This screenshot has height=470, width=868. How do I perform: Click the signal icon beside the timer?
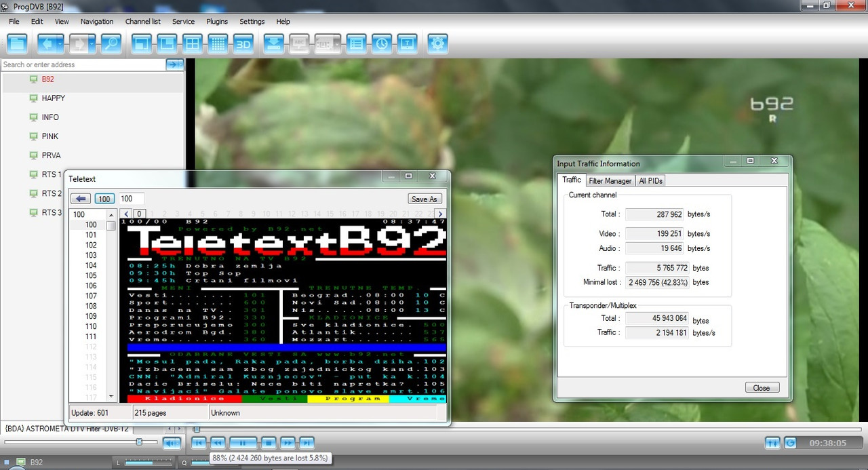[772, 443]
